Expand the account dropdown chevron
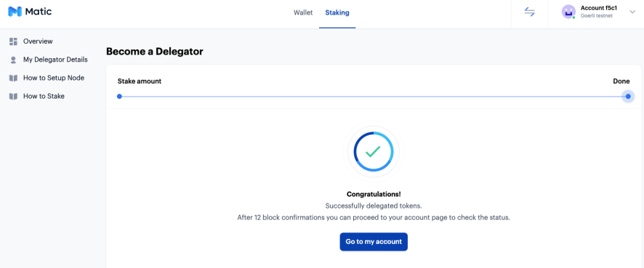Image resolution: width=644 pixels, height=268 pixels. (632, 12)
